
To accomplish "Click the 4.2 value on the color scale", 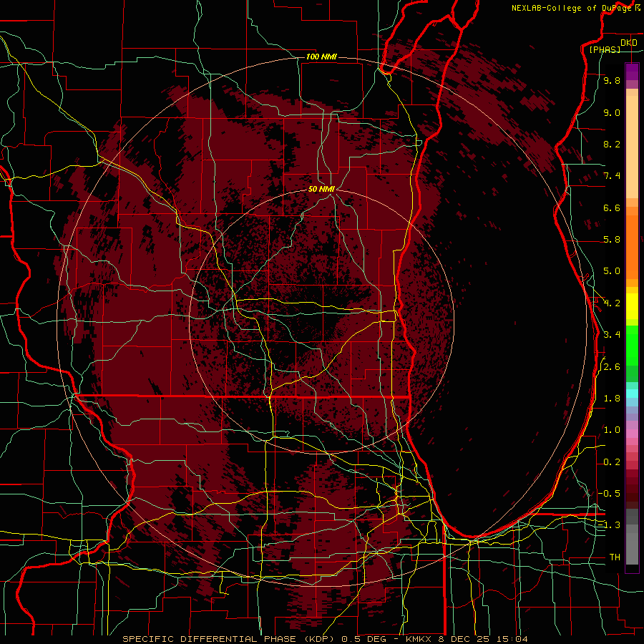I will pos(612,303).
